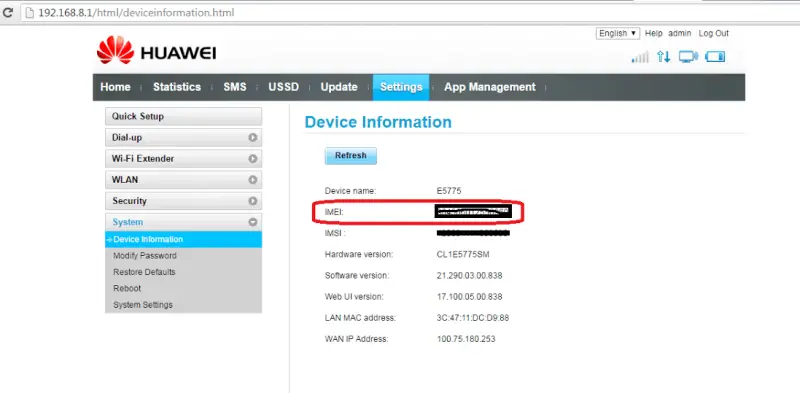Click the page icon in address bar
This screenshot has width=800, height=393.
click(30, 13)
